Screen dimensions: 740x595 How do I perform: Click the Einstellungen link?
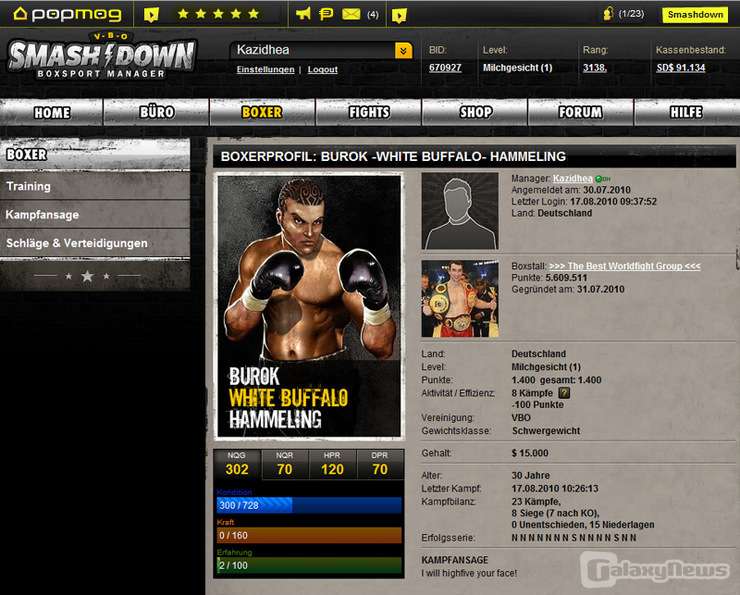tap(265, 69)
